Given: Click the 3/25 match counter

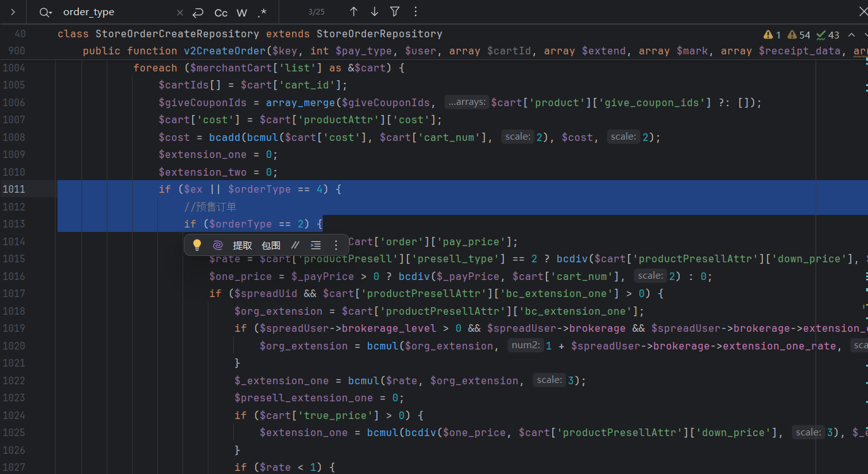Looking at the screenshot, I should click(316, 12).
